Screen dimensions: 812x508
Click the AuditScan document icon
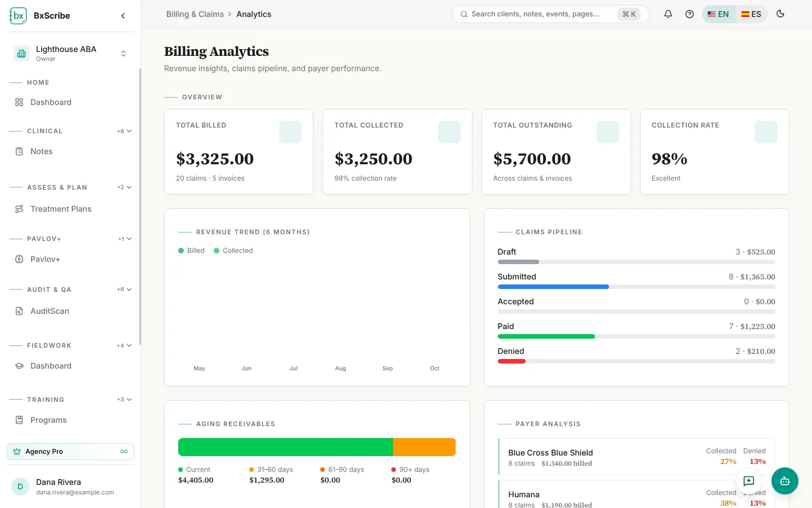tap(19, 311)
